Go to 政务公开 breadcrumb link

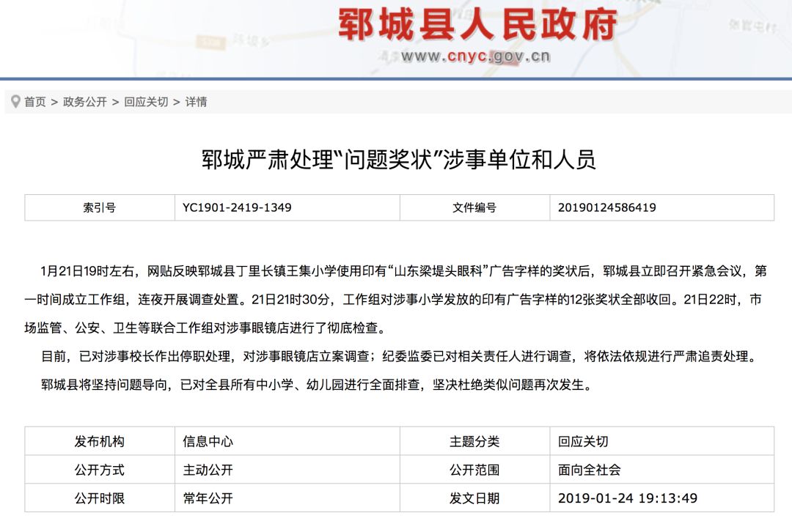tap(85, 102)
